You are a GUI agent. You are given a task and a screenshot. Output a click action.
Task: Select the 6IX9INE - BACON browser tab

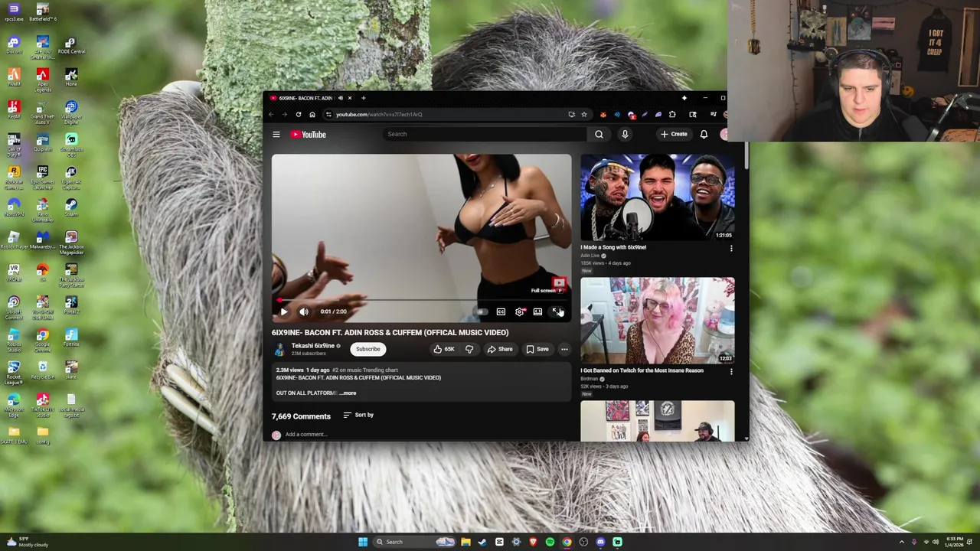(311, 98)
